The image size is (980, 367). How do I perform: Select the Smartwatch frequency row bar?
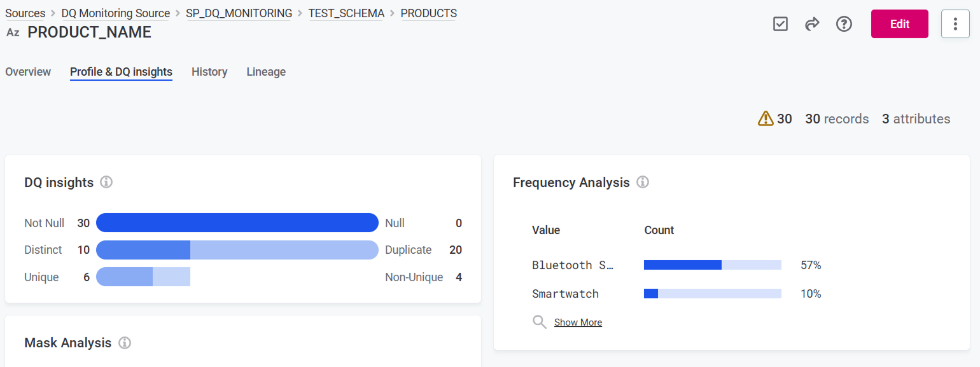click(x=712, y=294)
